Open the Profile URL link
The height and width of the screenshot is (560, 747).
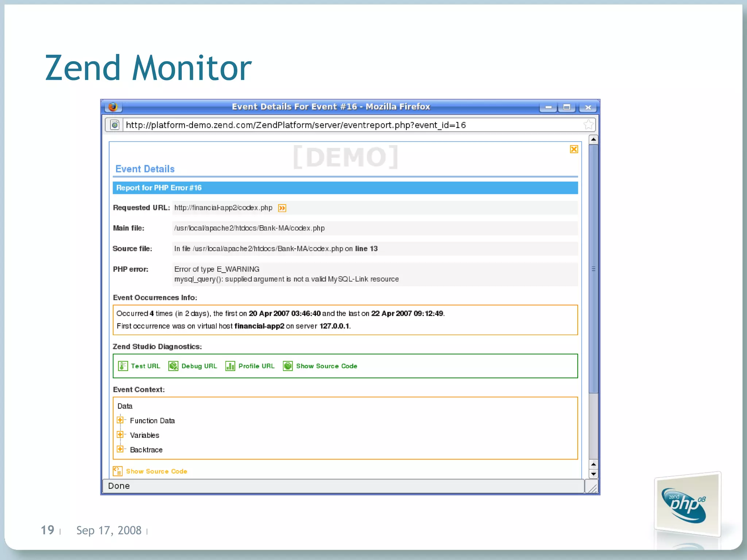point(256,366)
